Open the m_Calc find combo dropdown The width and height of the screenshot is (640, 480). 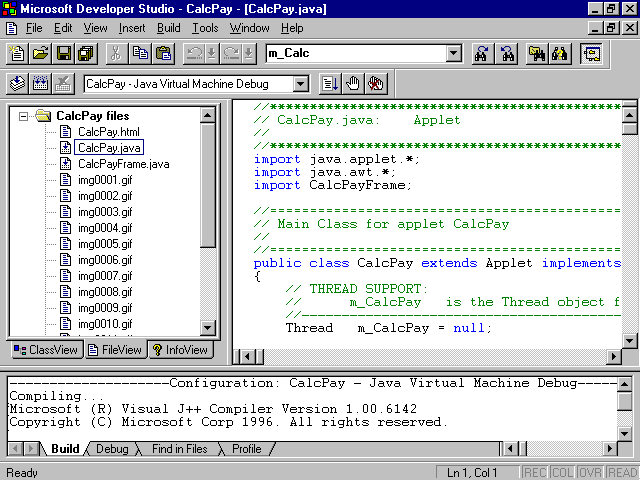click(453, 53)
